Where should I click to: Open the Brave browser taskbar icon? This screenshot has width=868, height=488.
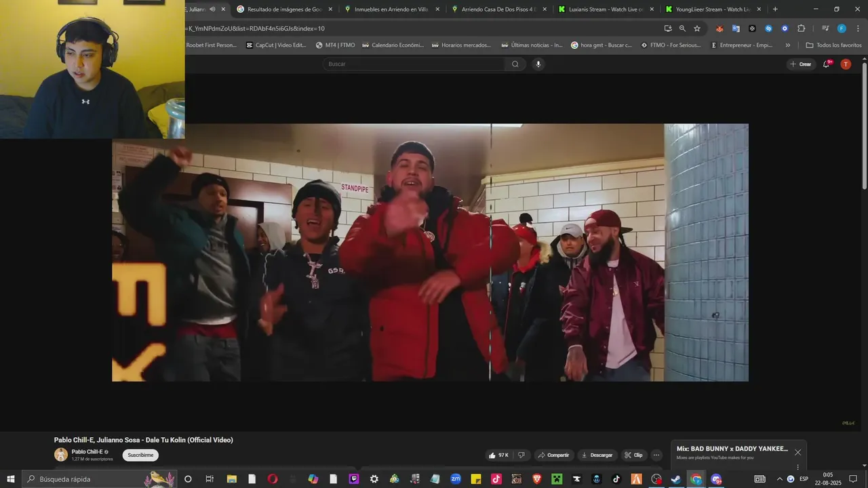[537, 479]
